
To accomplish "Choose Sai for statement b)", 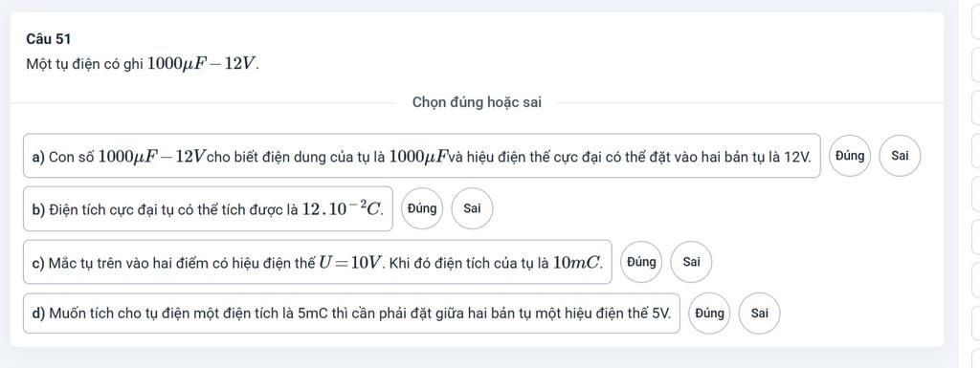I will pos(472,209).
